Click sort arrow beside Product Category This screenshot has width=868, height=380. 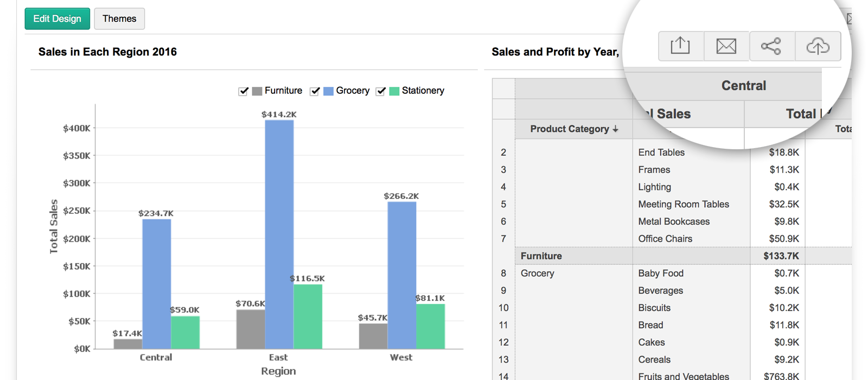click(615, 129)
